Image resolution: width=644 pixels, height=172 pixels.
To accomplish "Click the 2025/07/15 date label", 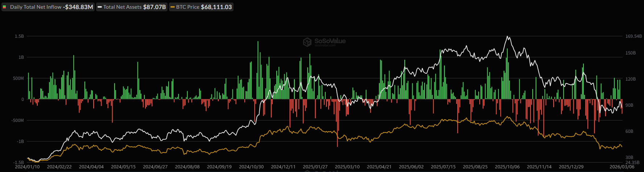I will pyautogui.click(x=443, y=167).
